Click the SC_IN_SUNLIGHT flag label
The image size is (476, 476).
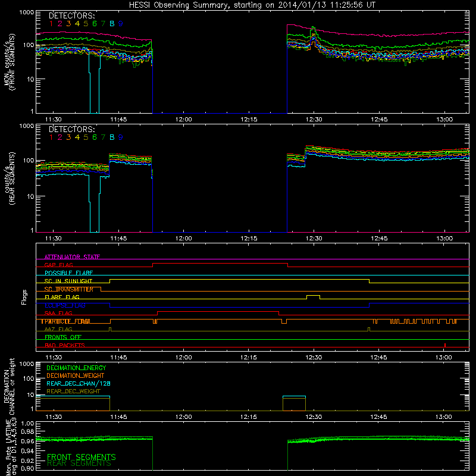(68, 281)
